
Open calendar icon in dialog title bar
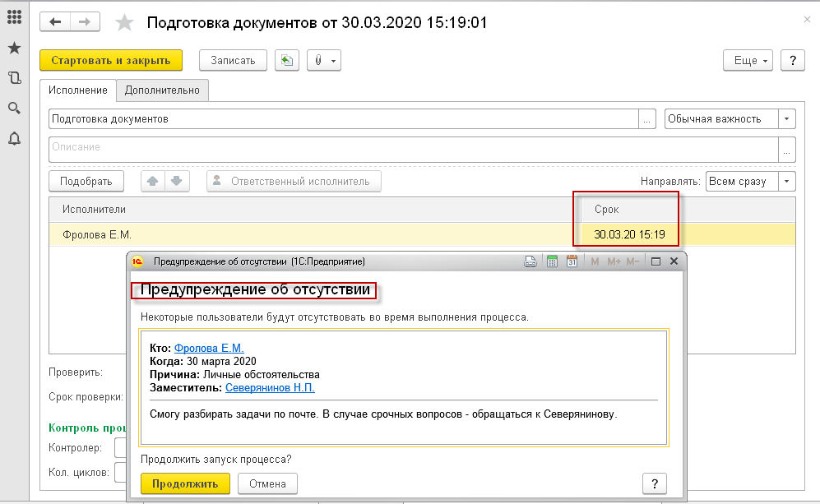pos(572,261)
